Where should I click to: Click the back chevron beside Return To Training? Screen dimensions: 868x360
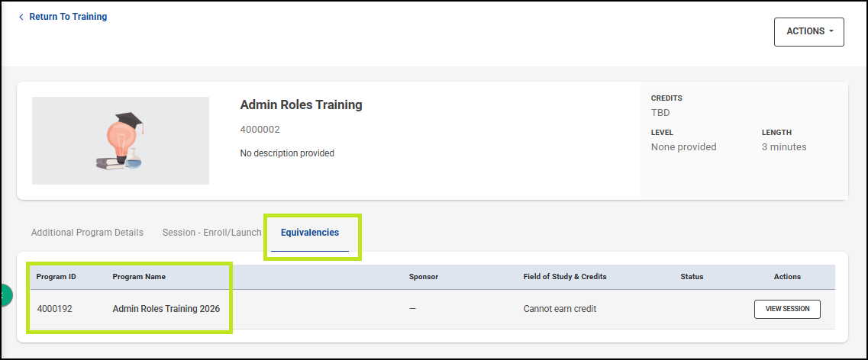[x=21, y=17]
